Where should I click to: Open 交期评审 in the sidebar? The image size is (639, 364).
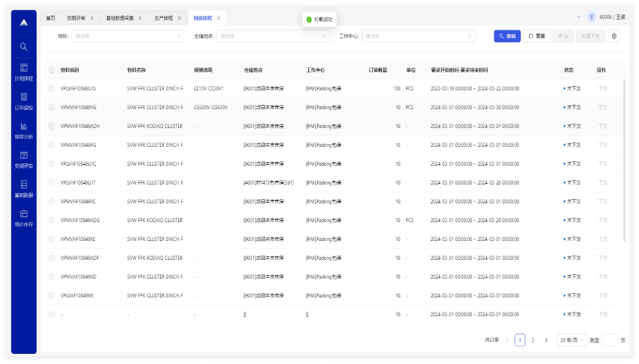click(24, 160)
